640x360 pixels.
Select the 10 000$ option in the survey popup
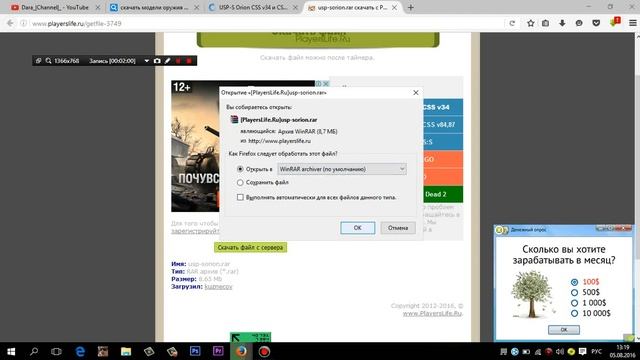574,313
